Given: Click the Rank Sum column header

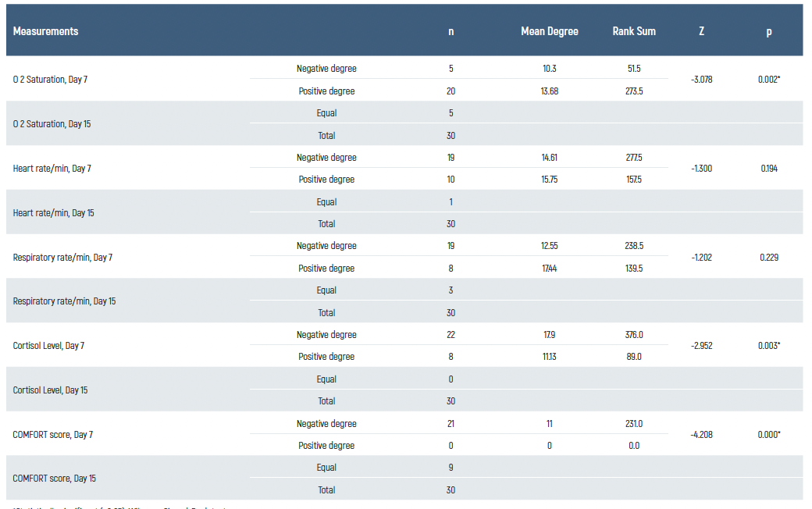Looking at the screenshot, I should (635, 31).
